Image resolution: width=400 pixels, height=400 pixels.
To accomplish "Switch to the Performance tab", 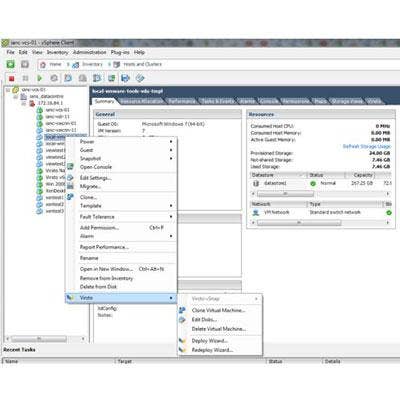I will [182, 101].
